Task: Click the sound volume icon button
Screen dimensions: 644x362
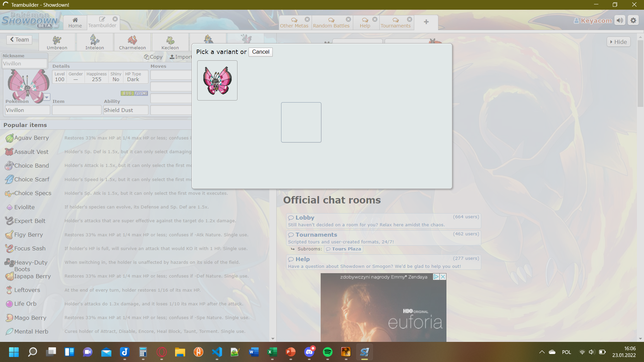Action: pos(620,20)
